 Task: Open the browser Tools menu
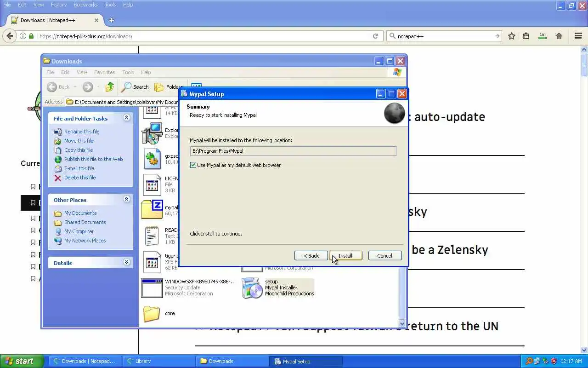click(110, 5)
